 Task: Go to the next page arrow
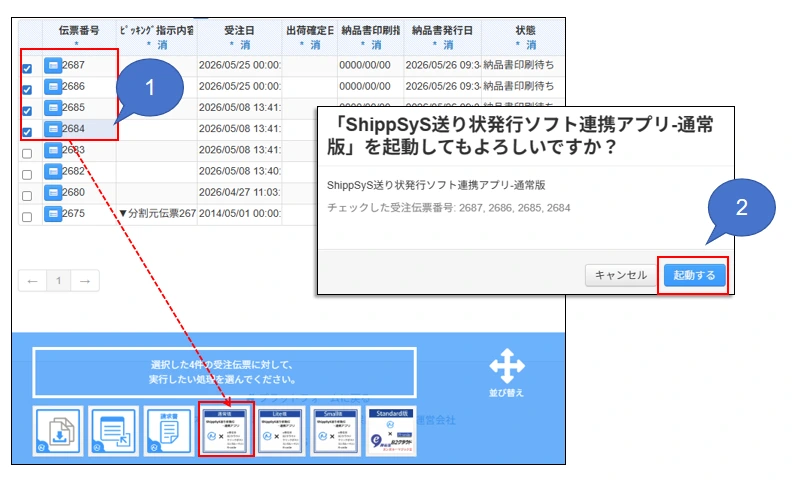85,281
